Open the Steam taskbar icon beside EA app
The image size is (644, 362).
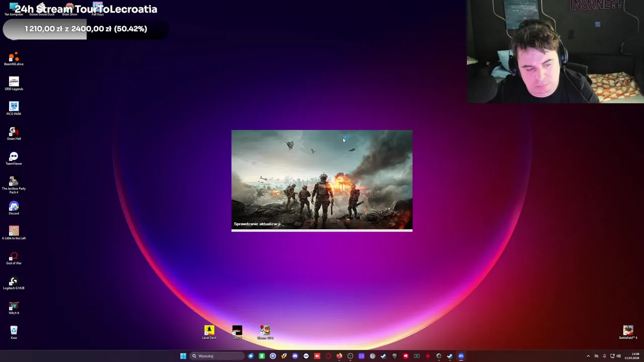click(x=450, y=356)
